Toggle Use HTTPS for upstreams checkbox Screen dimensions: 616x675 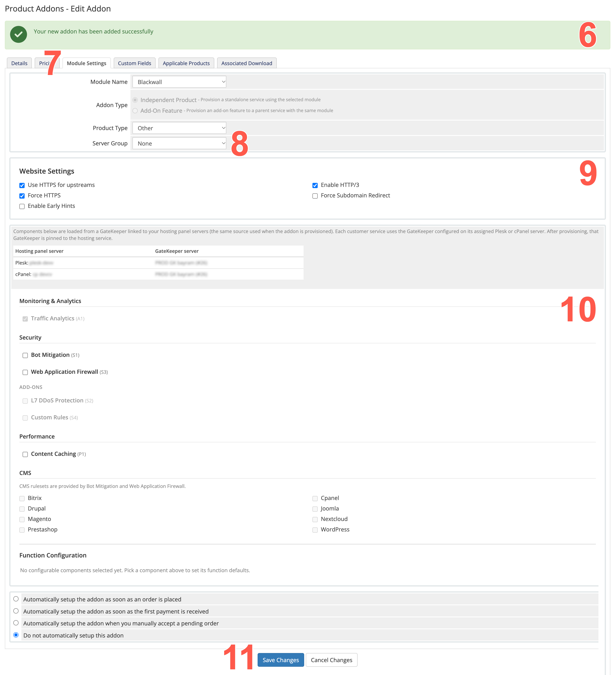click(22, 185)
